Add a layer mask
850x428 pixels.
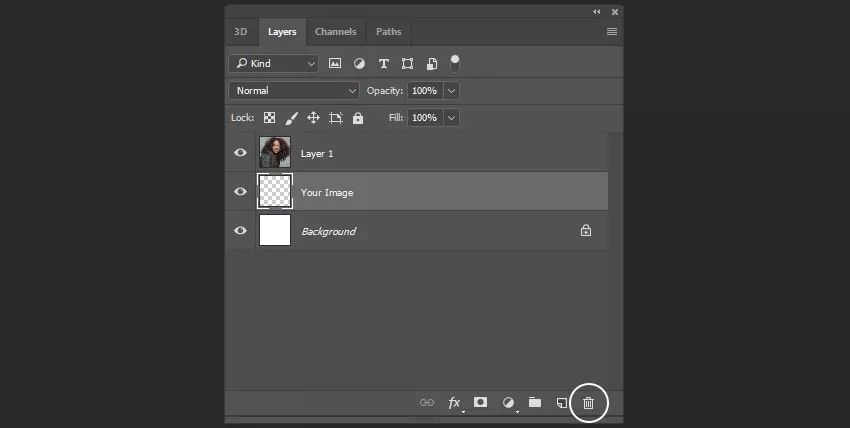pos(480,402)
